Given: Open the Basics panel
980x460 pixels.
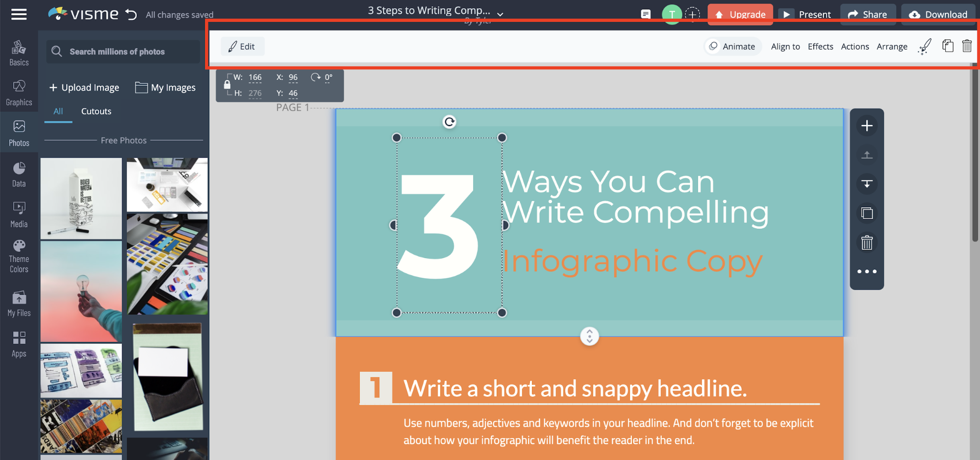Looking at the screenshot, I should point(19,53).
